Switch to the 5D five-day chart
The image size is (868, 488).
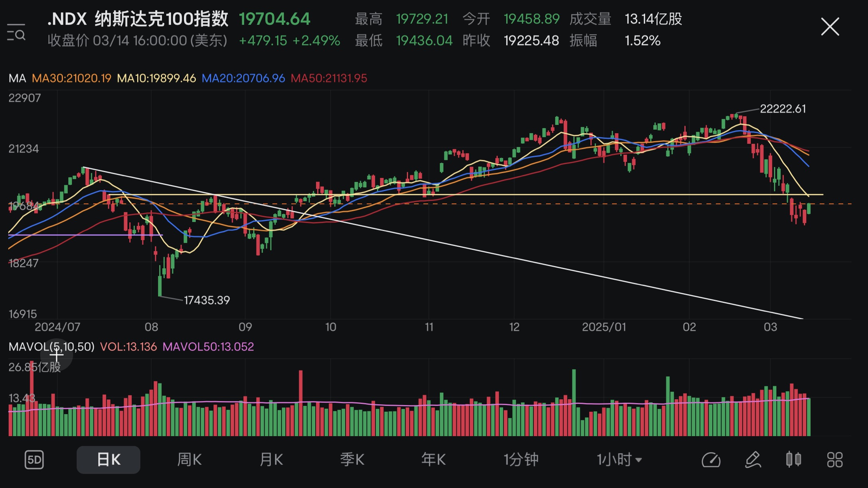34,460
